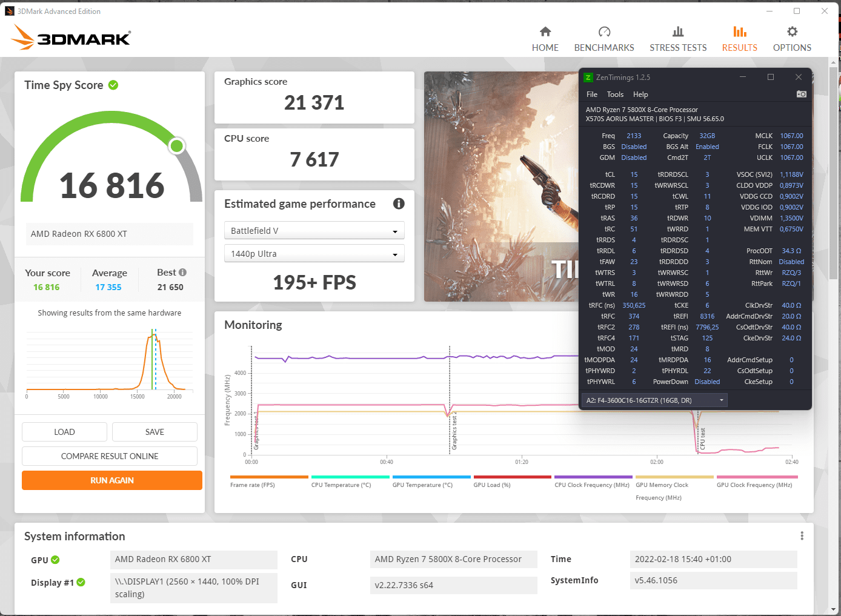Open 1440p Ultra resolution dropdown

click(314, 254)
